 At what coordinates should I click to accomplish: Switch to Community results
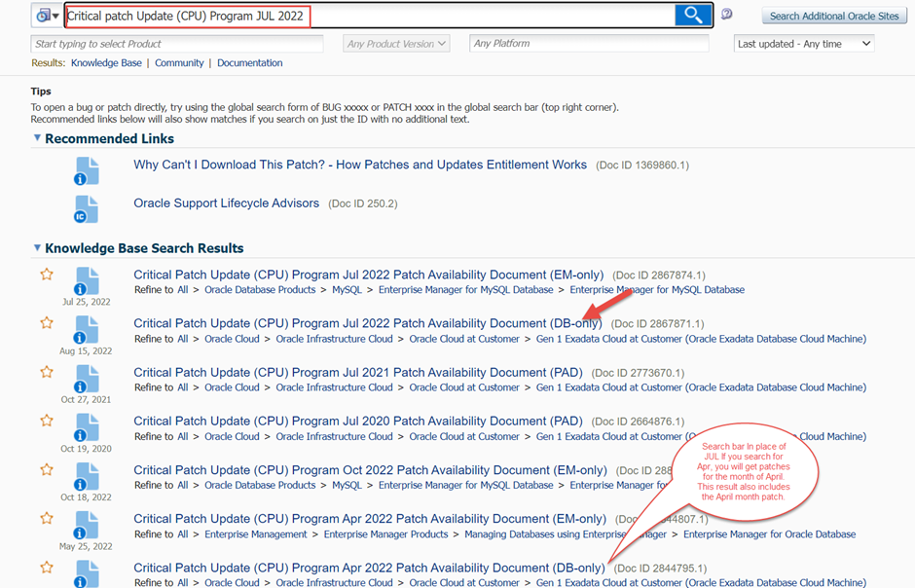click(x=179, y=63)
